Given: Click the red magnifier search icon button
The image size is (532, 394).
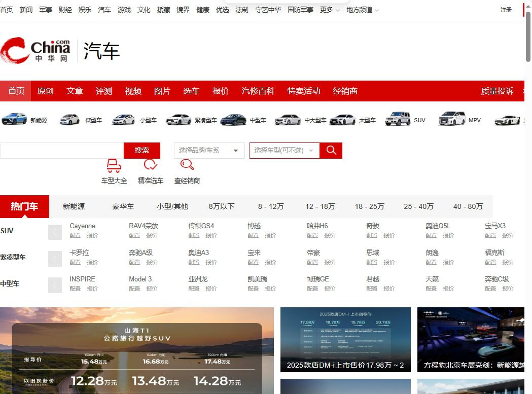Looking at the screenshot, I should pyautogui.click(x=331, y=150).
